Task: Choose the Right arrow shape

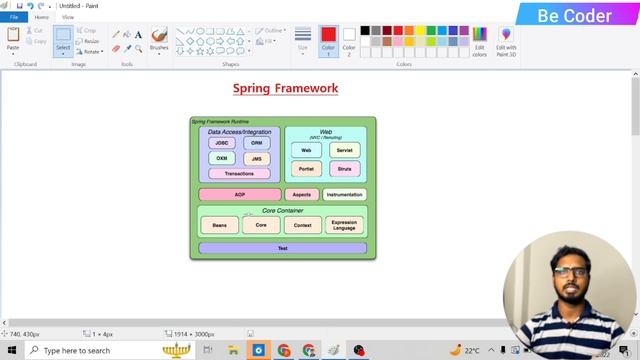Action: click(220, 41)
